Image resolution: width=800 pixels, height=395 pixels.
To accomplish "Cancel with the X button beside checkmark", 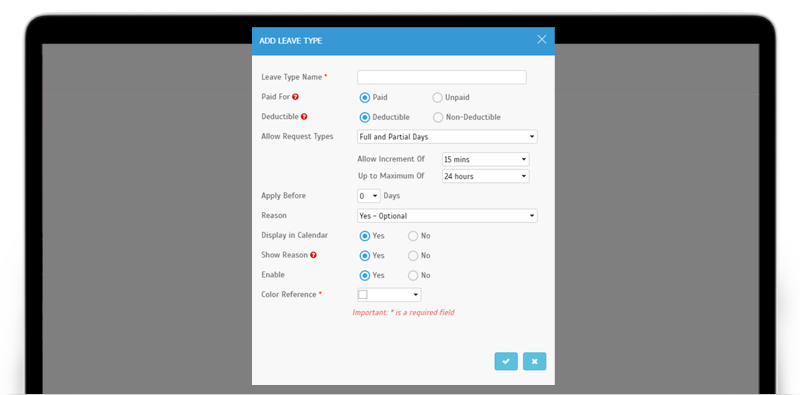I will 534,361.
